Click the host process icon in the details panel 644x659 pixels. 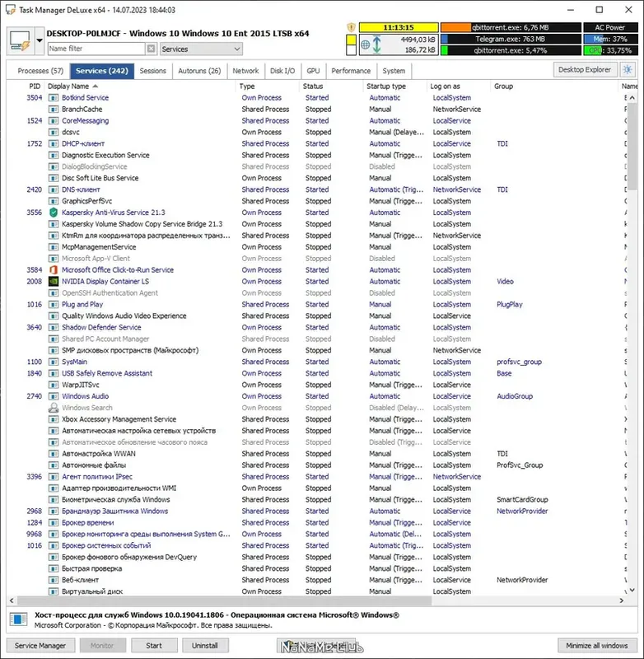click(18, 619)
